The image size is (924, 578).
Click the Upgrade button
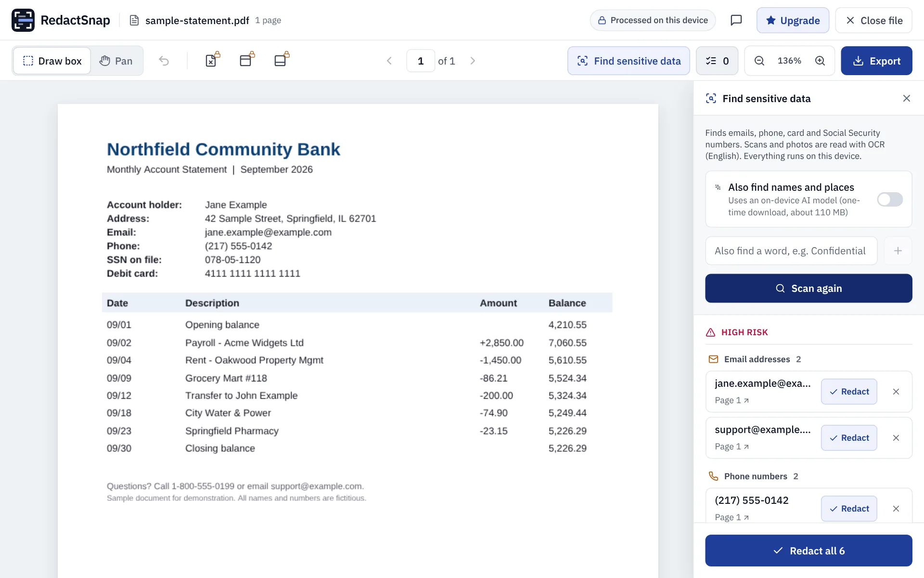click(x=793, y=20)
